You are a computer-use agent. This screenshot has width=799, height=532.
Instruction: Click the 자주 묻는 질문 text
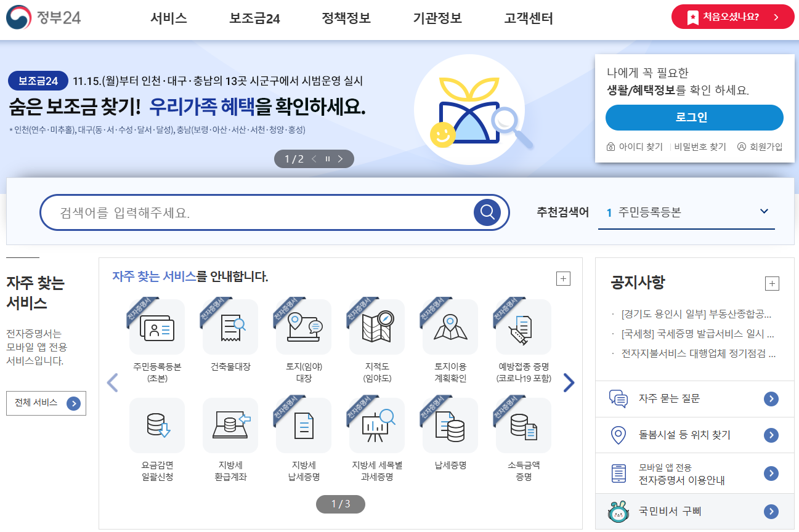click(x=669, y=399)
